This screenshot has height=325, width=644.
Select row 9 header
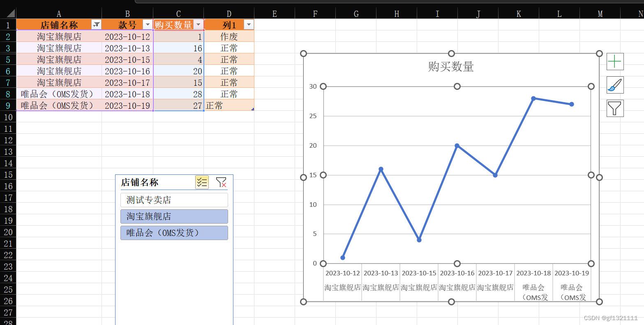pyautogui.click(x=8, y=105)
